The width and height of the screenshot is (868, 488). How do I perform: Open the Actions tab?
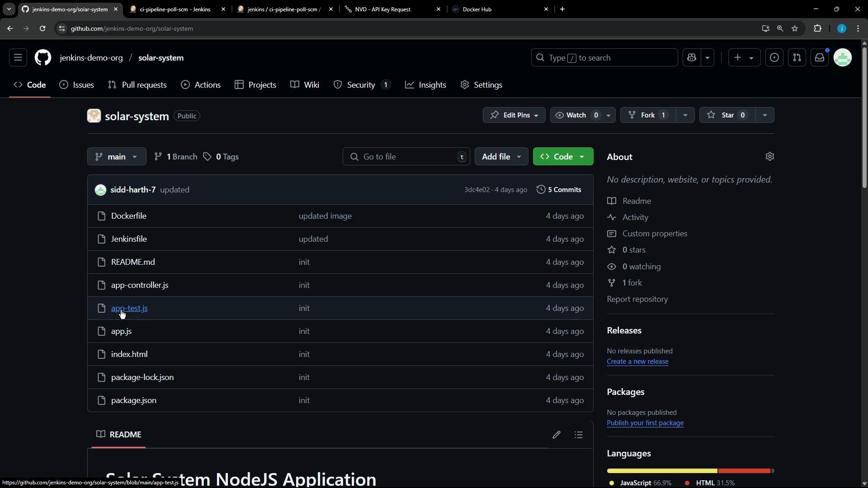tap(201, 85)
